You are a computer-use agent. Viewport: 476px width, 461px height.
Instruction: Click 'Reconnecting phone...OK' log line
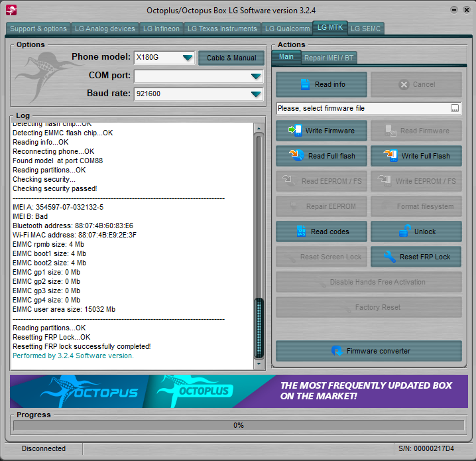[54, 151]
